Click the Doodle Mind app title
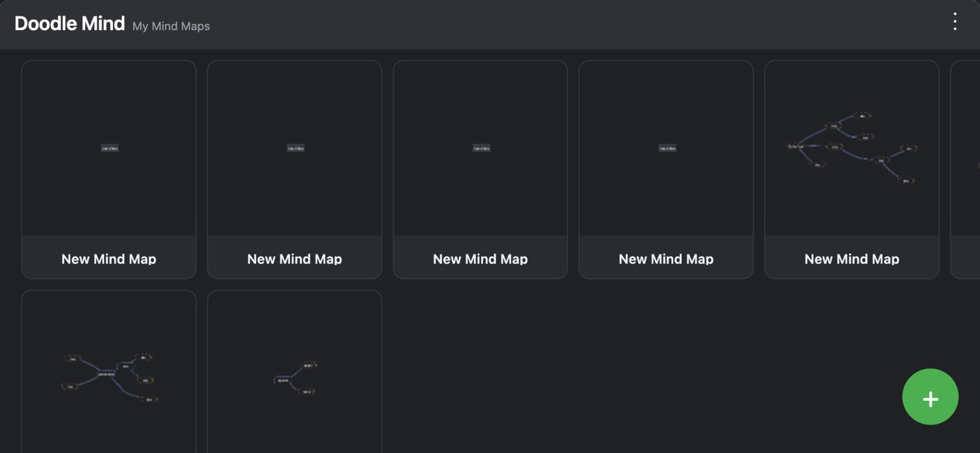This screenshot has width=980, height=453. (x=69, y=24)
